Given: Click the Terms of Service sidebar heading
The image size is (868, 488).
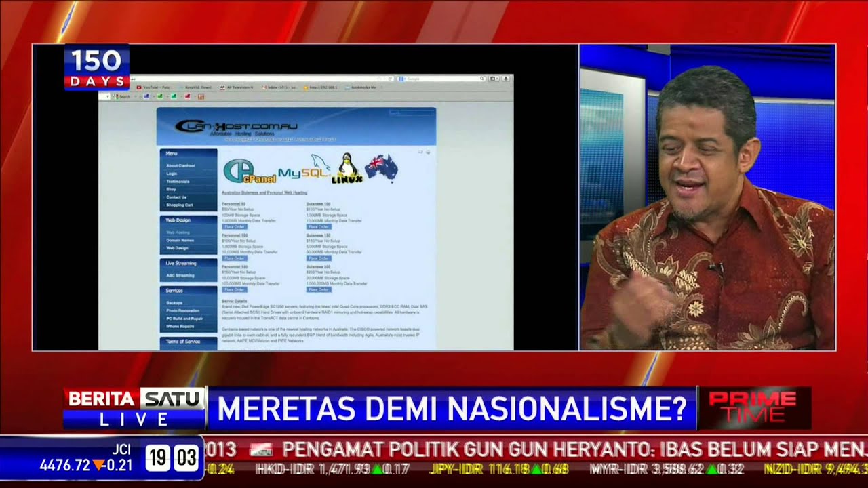Looking at the screenshot, I should pyautogui.click(x=183, y=342).
